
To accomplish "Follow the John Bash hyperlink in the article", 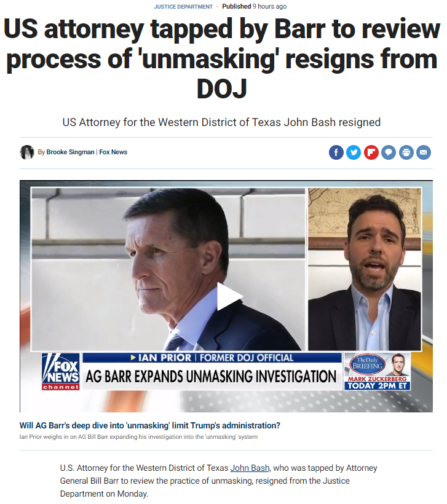I will click(250, 468).
